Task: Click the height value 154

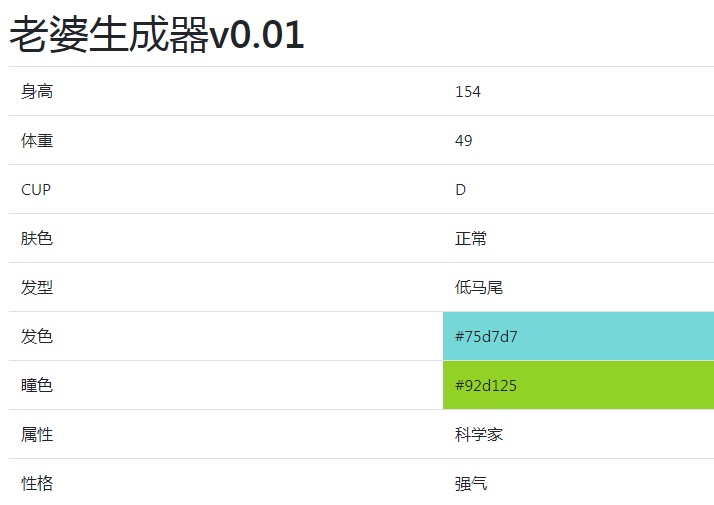Action: tap(468, 92)
